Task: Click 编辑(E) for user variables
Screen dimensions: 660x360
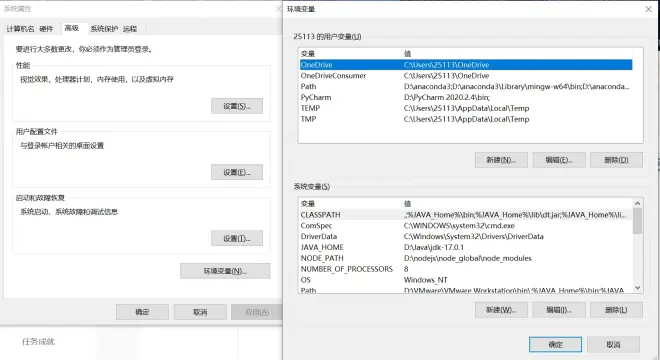Action: [559, 160]
